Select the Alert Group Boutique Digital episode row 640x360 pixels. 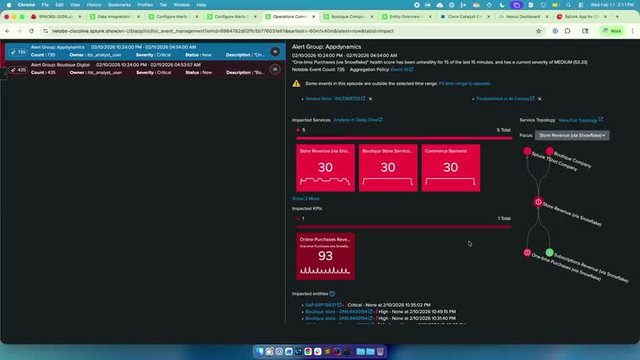pyautogui.click(x=145, y=69)
